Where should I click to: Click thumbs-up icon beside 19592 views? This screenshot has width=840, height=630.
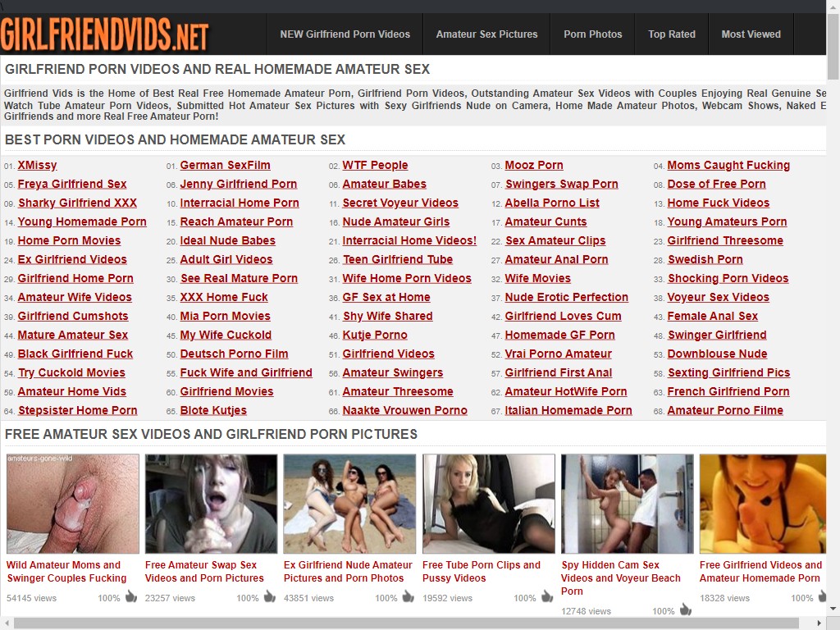547,597
